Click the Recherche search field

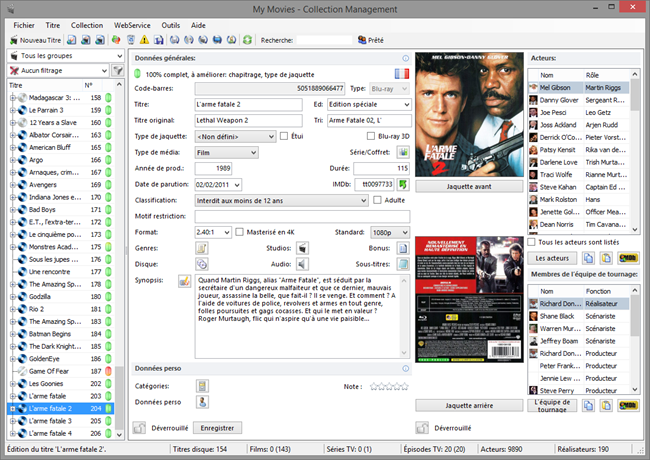pyautogui.click(x=325, y=40)
